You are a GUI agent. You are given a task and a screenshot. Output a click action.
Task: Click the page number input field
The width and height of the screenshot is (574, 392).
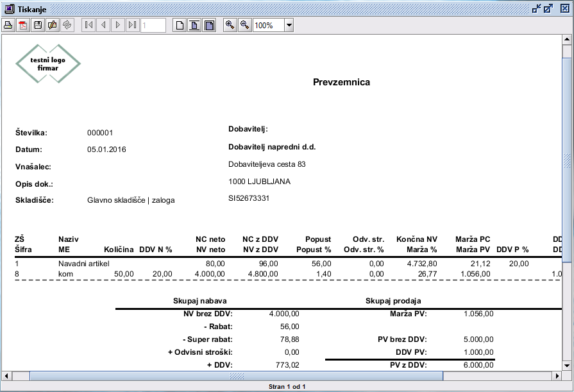[x=153, y=25]
